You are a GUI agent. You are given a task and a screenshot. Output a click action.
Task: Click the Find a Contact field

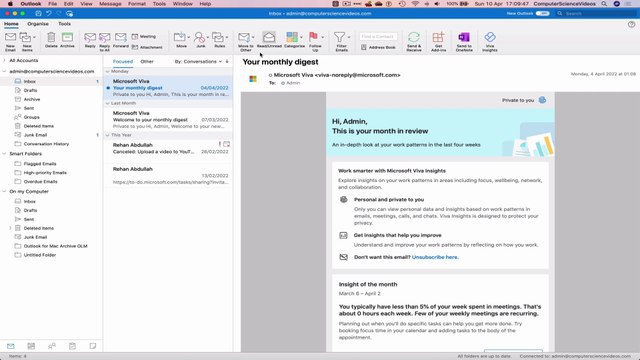coord(378,36)
